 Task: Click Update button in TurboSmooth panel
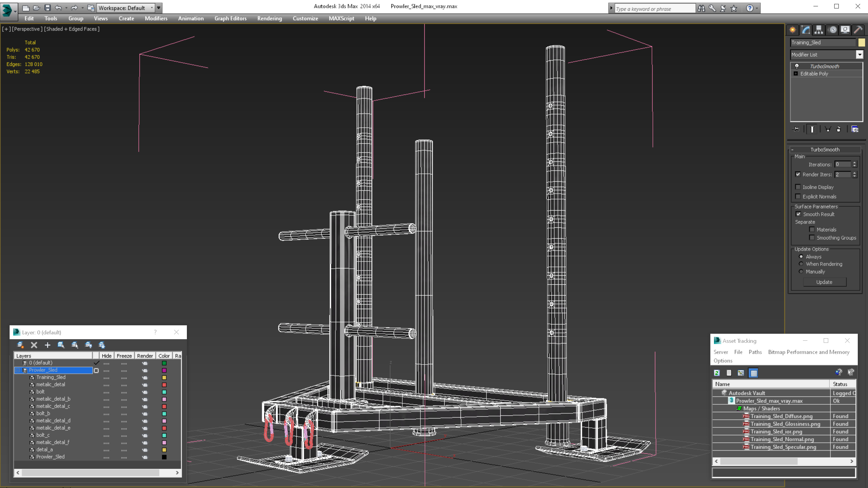(825, 282)
